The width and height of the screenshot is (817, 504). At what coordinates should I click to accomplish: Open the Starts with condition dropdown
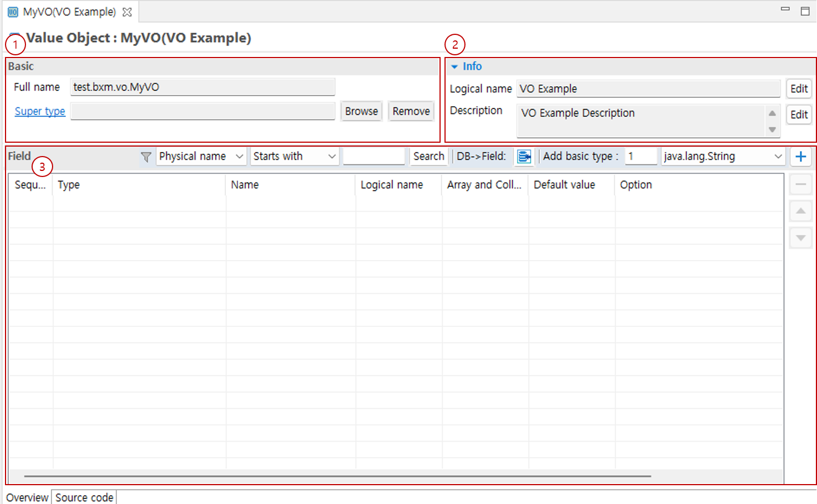tap(294, 157)
